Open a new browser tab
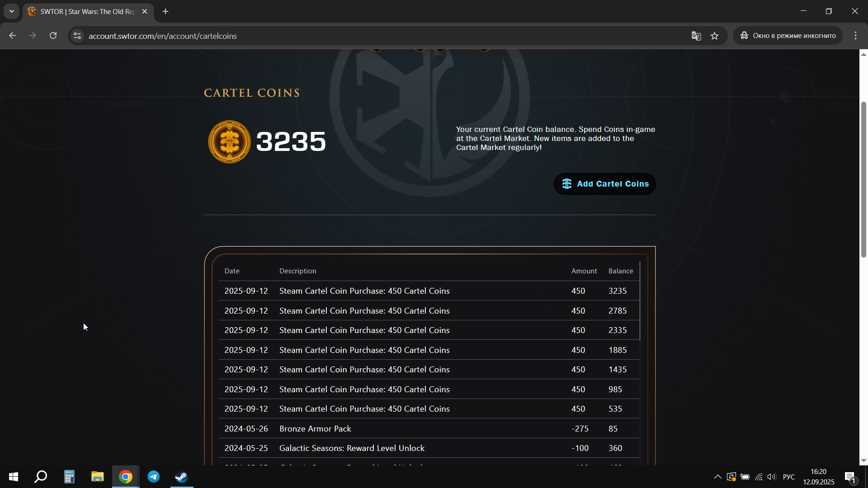The image size is (868, 488). [165, 11]
